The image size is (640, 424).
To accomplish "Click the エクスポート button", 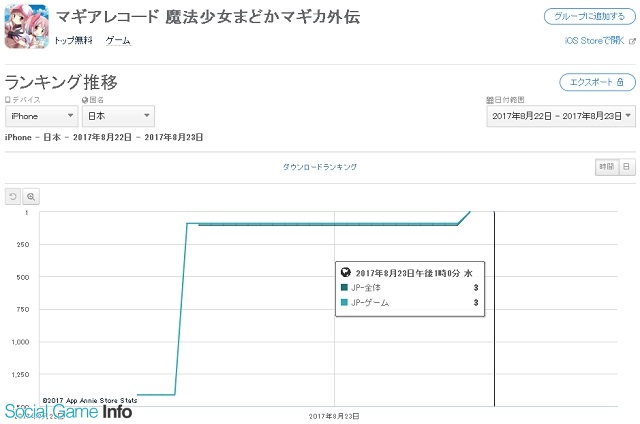I will (597, 83).
